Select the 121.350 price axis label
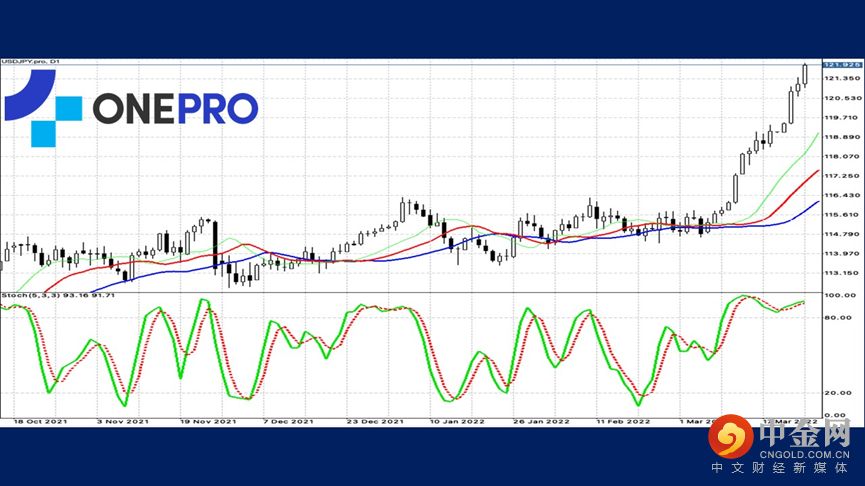 click(x=842, y=78)
